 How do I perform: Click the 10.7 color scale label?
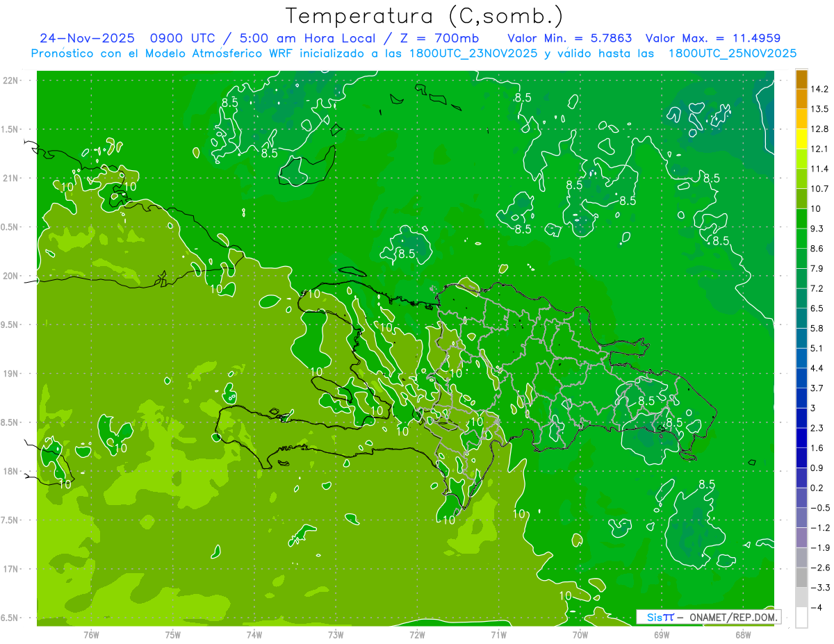coord(819,189)
